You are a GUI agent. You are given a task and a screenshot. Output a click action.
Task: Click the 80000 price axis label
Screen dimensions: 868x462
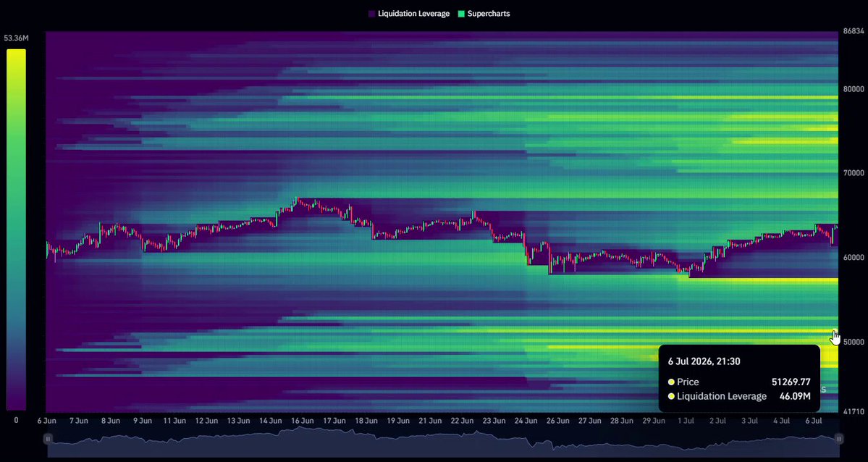pyautogui.click(x=853, y=88)
